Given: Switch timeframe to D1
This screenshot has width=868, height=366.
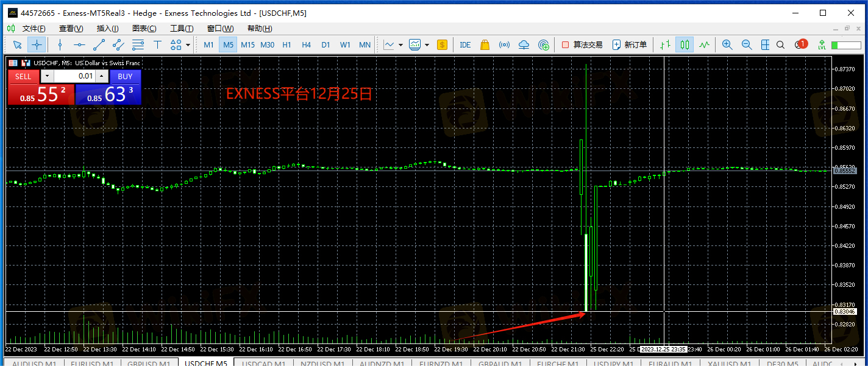Looking at the screenshot, I should 326,44.
